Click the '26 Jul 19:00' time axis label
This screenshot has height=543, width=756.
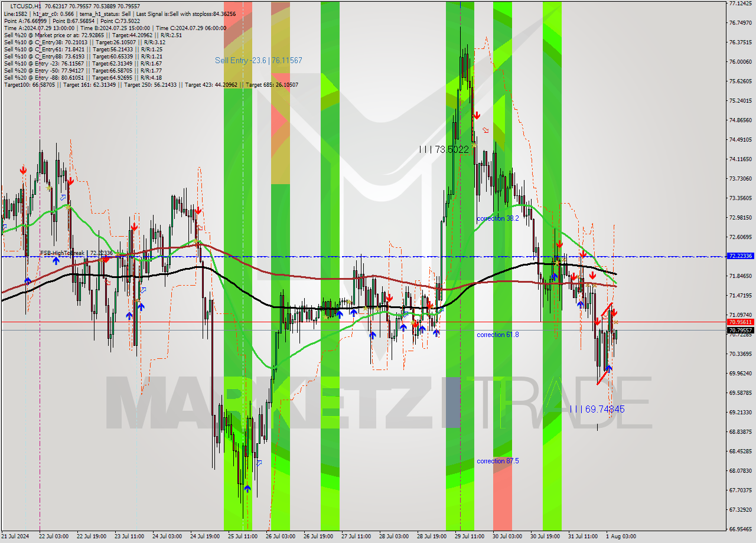(x=318, y=537)
